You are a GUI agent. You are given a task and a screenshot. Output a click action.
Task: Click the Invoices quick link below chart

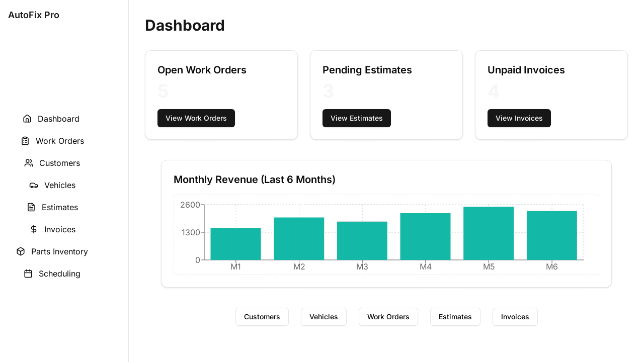[x=515, y=317]
